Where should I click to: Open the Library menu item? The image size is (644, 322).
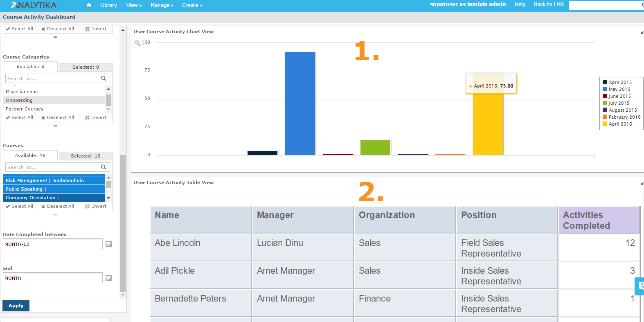[x=108, y=5]
